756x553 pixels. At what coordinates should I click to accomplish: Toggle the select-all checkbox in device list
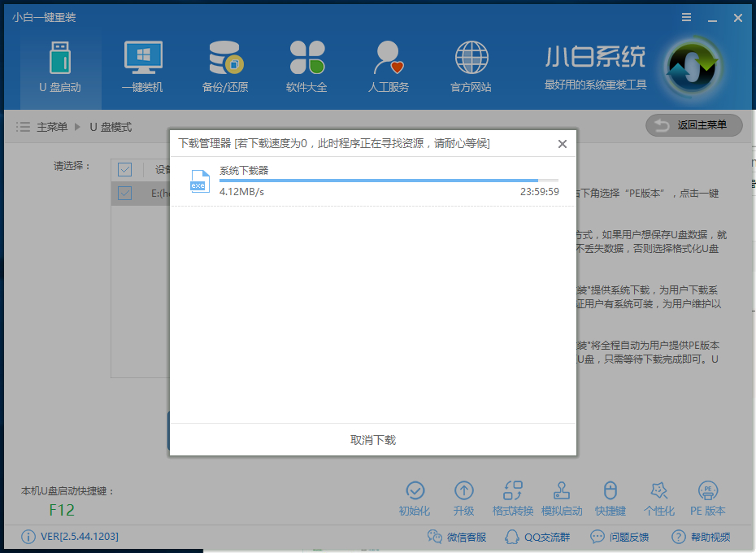point(124,169)
